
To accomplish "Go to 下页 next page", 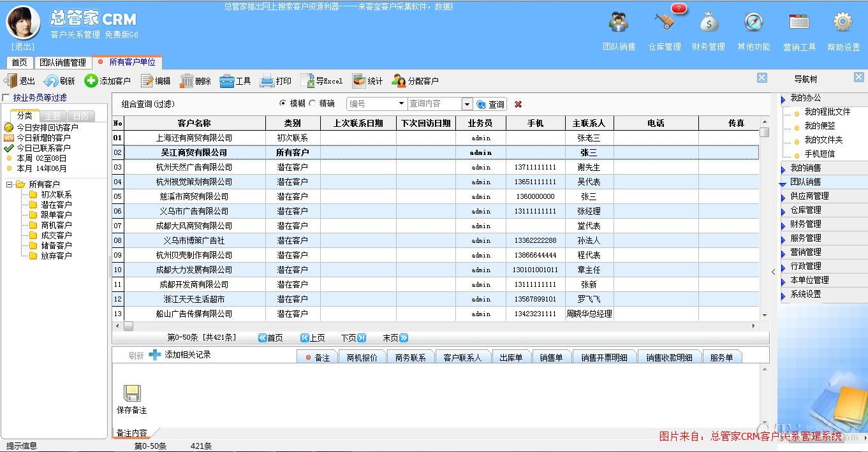I will point(353,338).
